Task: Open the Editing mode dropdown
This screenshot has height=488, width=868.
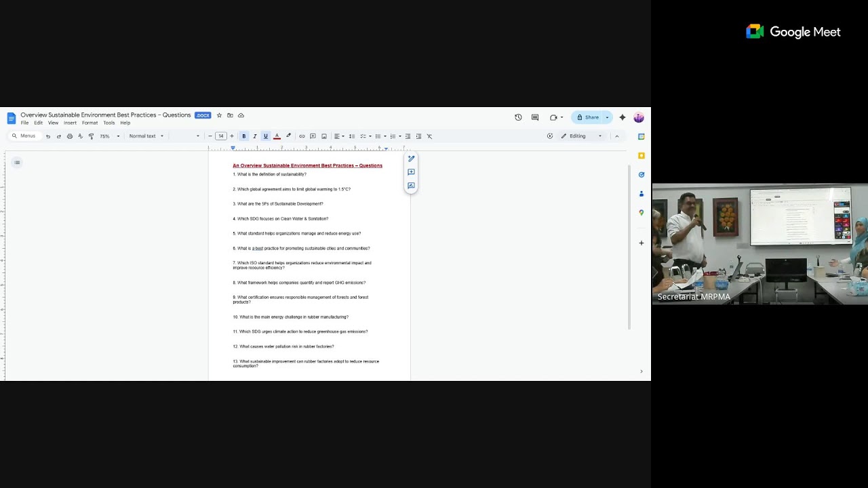Action: click(581, 136)
